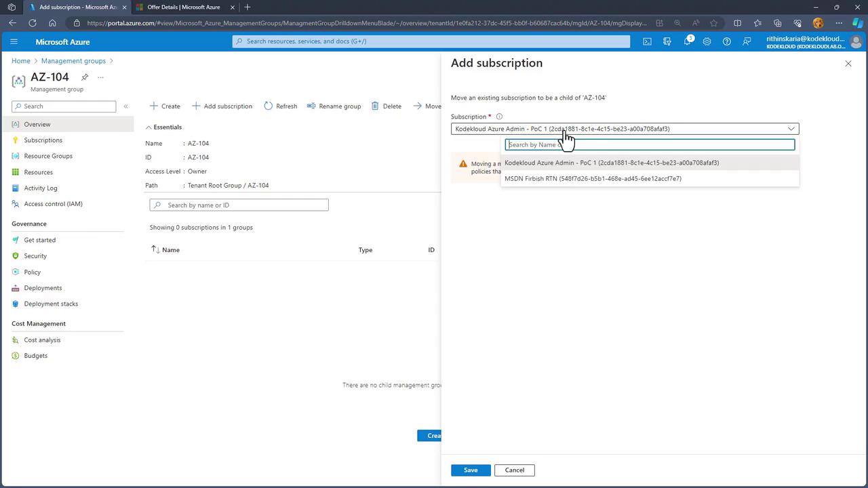Focus the global Search resources box
868x488 pixels.
click(x=431, y=41)
